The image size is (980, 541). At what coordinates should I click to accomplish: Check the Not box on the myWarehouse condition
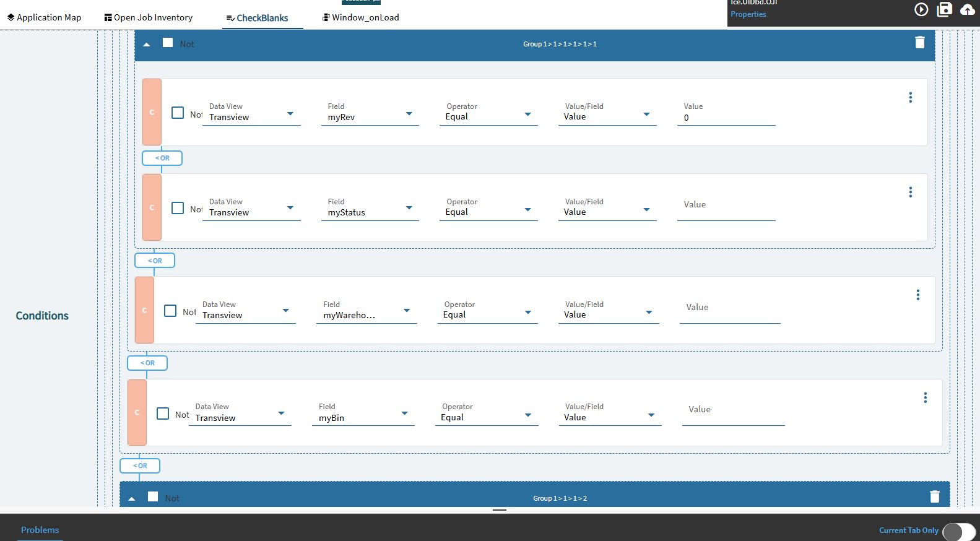click(170, 311)
